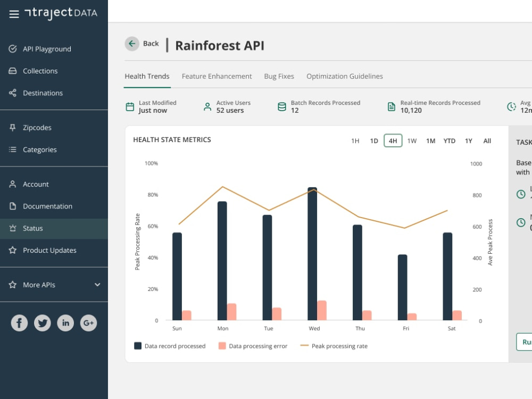Click the Wed dark data bar
This screenshot has width=532, height=399.
coord(312,254)
